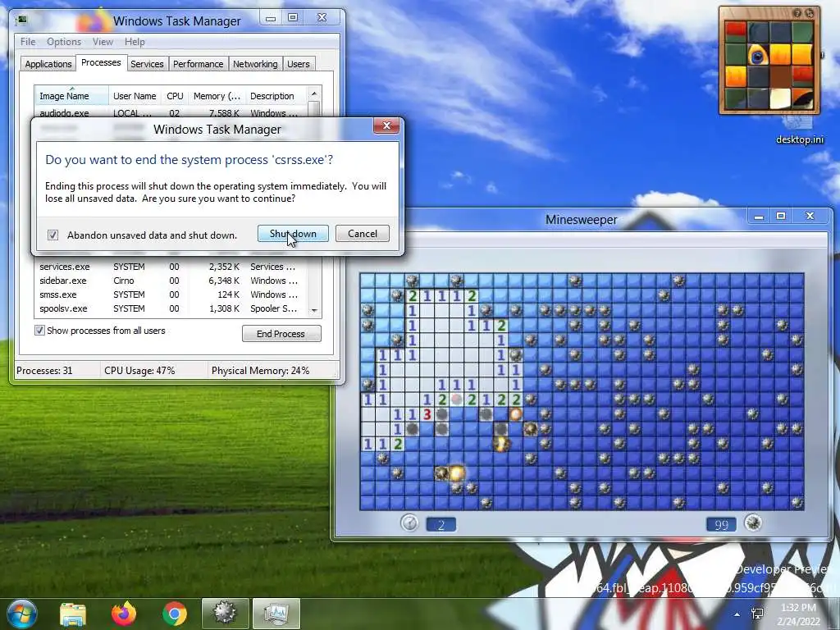Click the Minesweeper mine counter icon

pos(753,523)
